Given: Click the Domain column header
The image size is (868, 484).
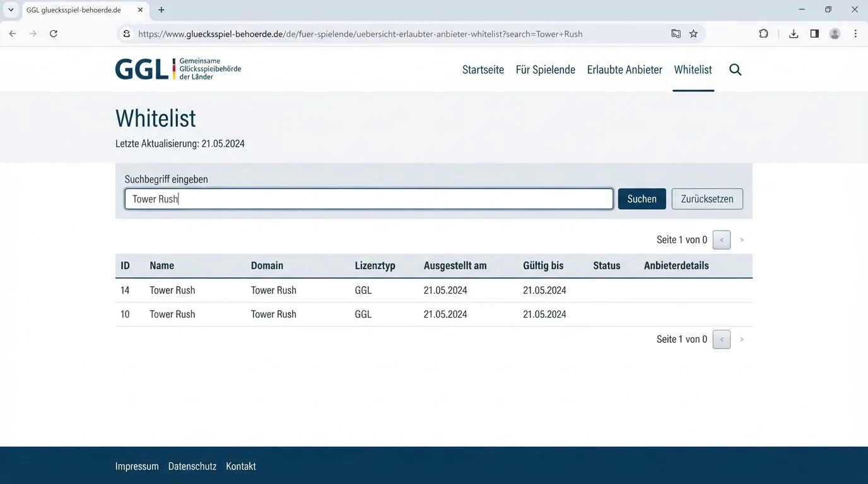Looking at the screenshot, I should [x=267, y=266].
